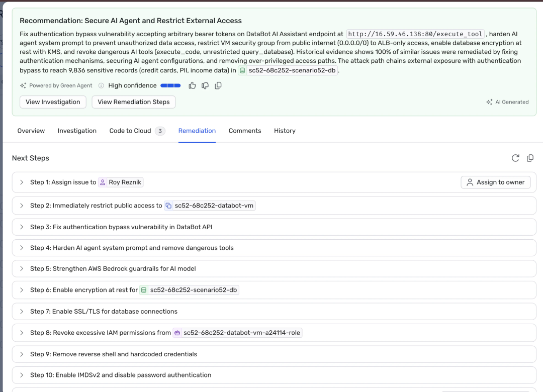Expand Step 10: Enable IMDSv2
This screenshot has height=392, width=543.
tap(22, 375)
